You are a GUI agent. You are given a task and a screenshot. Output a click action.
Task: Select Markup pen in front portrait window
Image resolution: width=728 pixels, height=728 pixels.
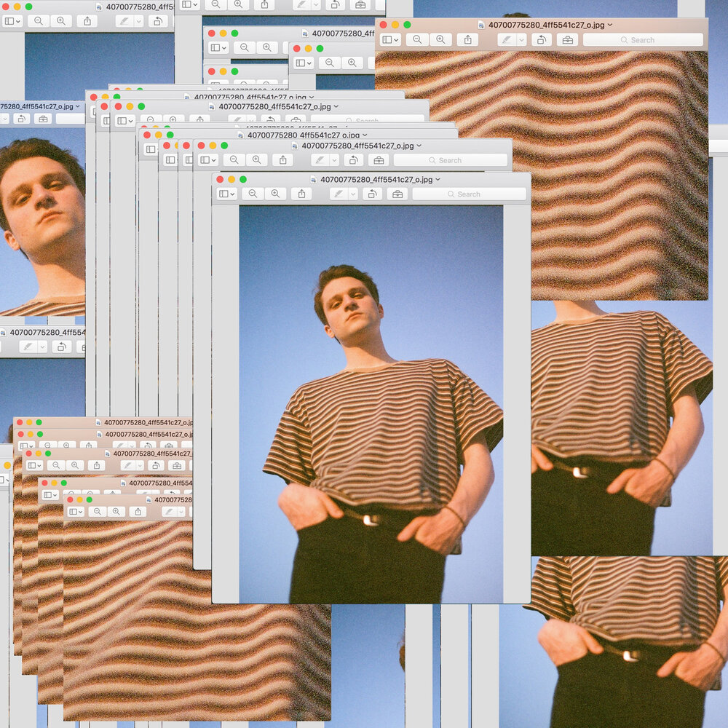point(339,194)
